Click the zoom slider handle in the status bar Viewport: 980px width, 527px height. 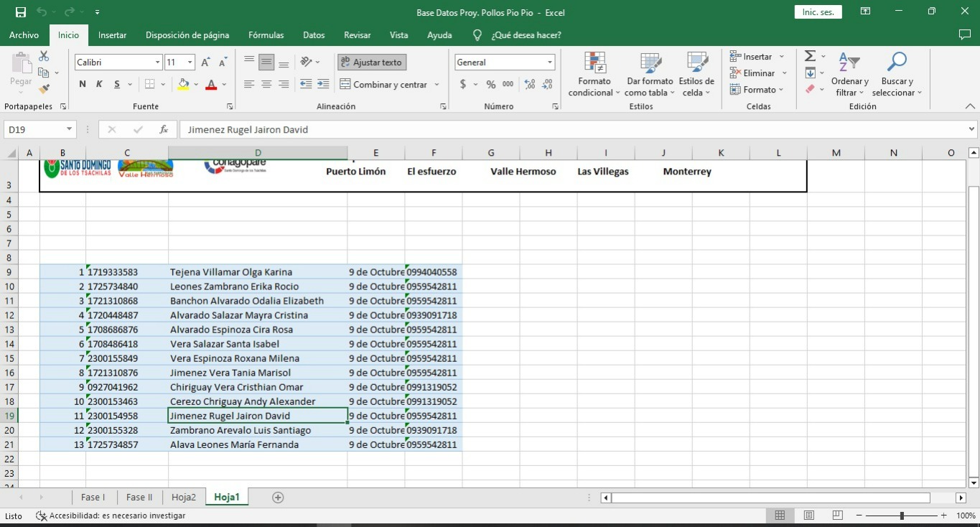pos(902,516)
